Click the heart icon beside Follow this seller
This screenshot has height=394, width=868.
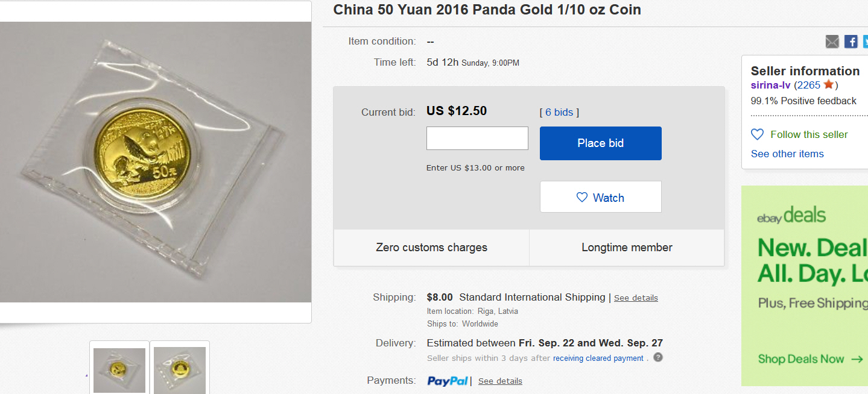(757, 134)
